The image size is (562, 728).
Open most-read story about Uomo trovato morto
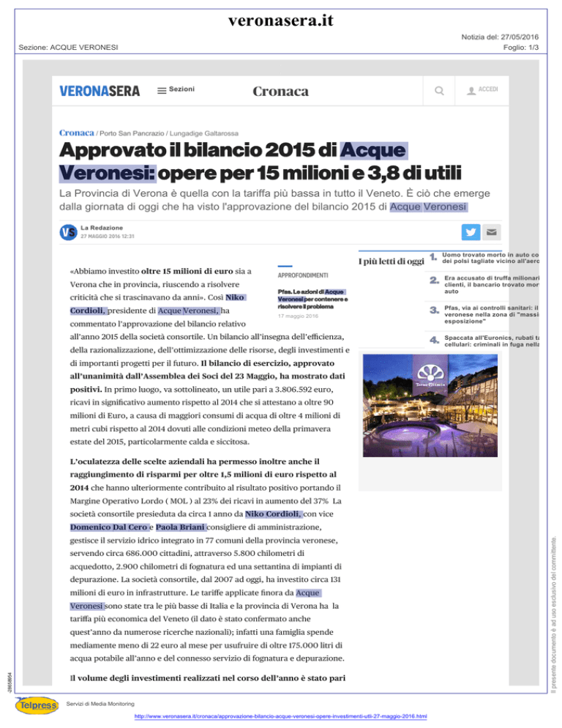coord(490,258)
